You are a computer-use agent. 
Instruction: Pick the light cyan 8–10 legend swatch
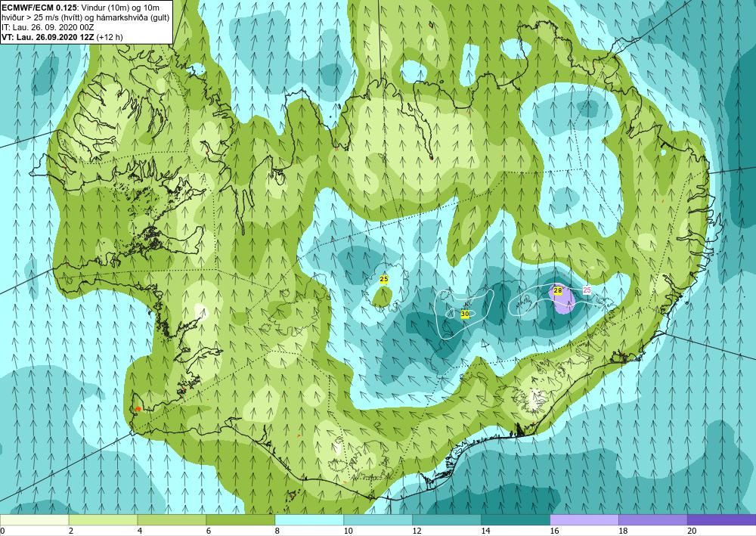click(x=309, y=520)
